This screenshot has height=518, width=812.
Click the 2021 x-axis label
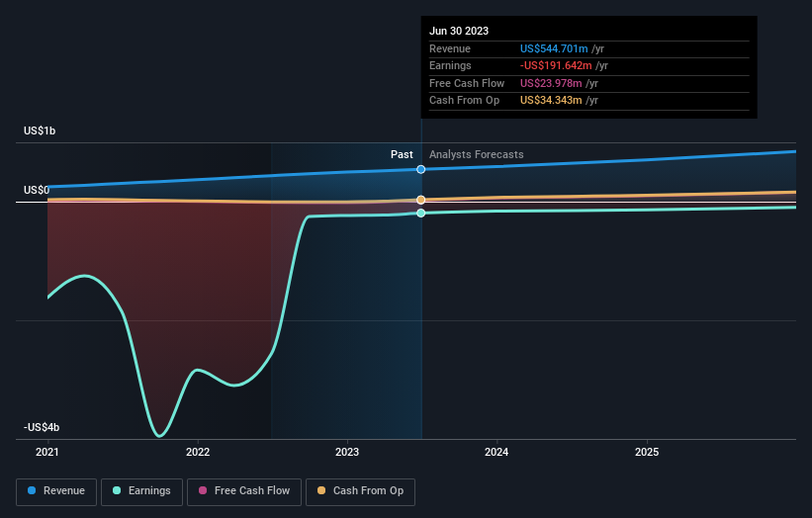coord(47,453)
